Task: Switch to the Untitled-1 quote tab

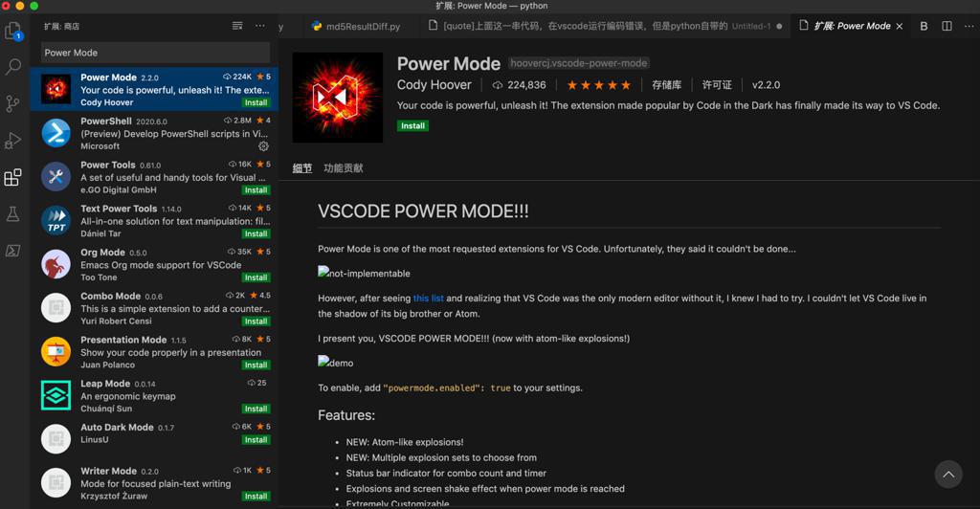Action: pyautogui.click(x=605, y=26)
